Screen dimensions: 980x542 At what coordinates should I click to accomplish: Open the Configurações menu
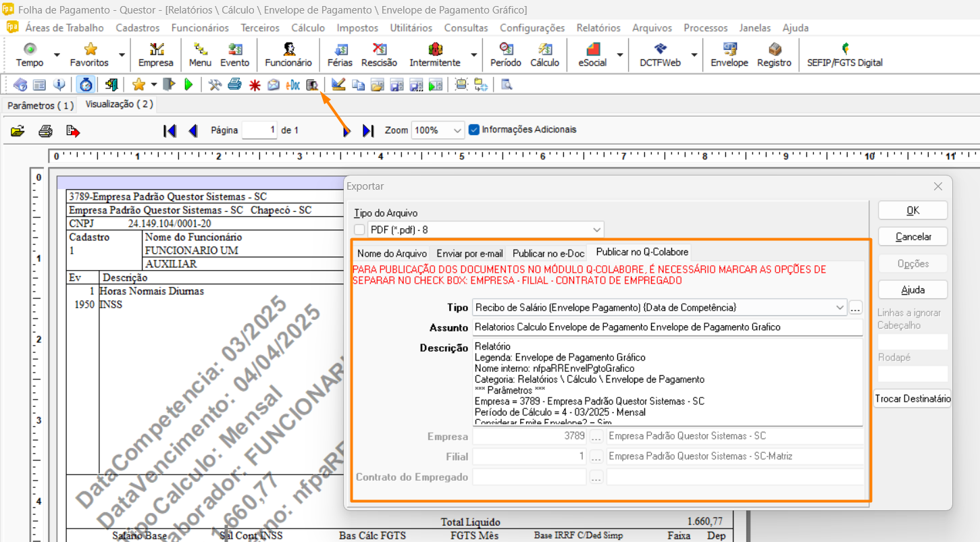(532, 28)
